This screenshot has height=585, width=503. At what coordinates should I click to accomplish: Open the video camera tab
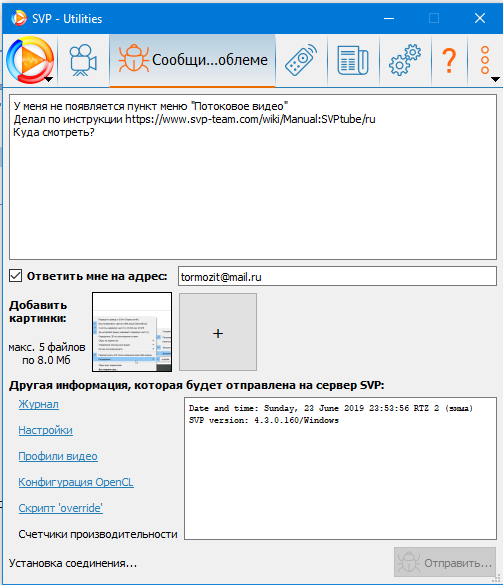(83, 60)
